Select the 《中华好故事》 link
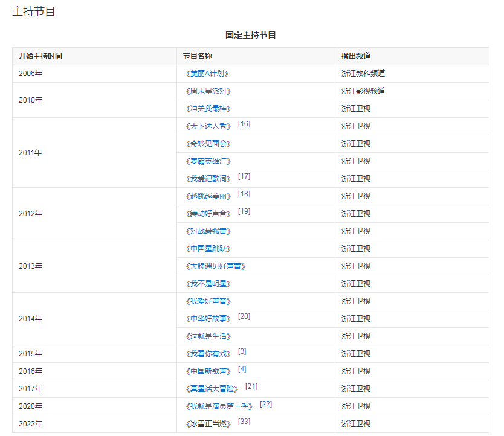The image size is (504, 436). coord(207,319)
